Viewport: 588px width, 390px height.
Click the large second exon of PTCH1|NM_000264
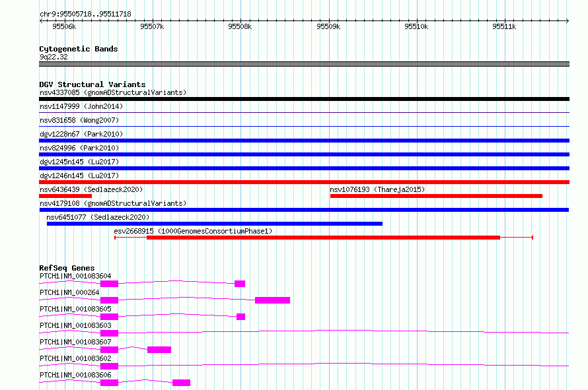[x=272, y=300]
